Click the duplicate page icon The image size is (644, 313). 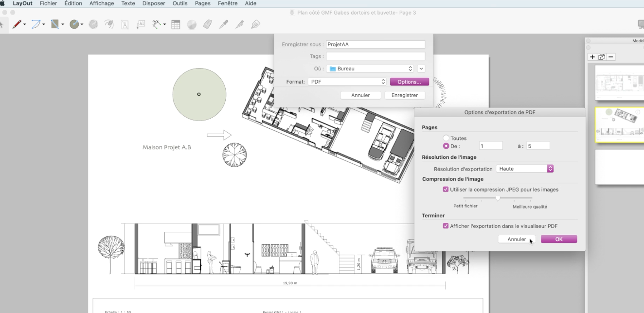(x=602, y=57)
